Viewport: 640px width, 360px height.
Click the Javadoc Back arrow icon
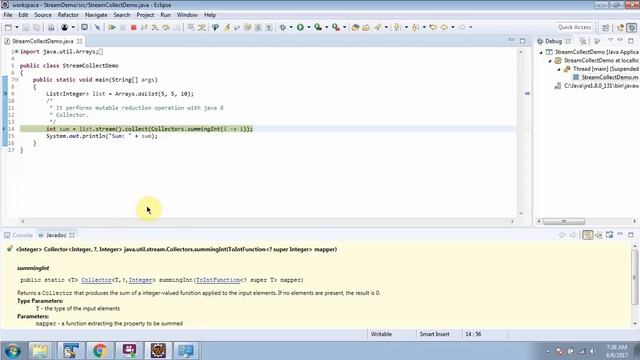(x=562, y=235)
